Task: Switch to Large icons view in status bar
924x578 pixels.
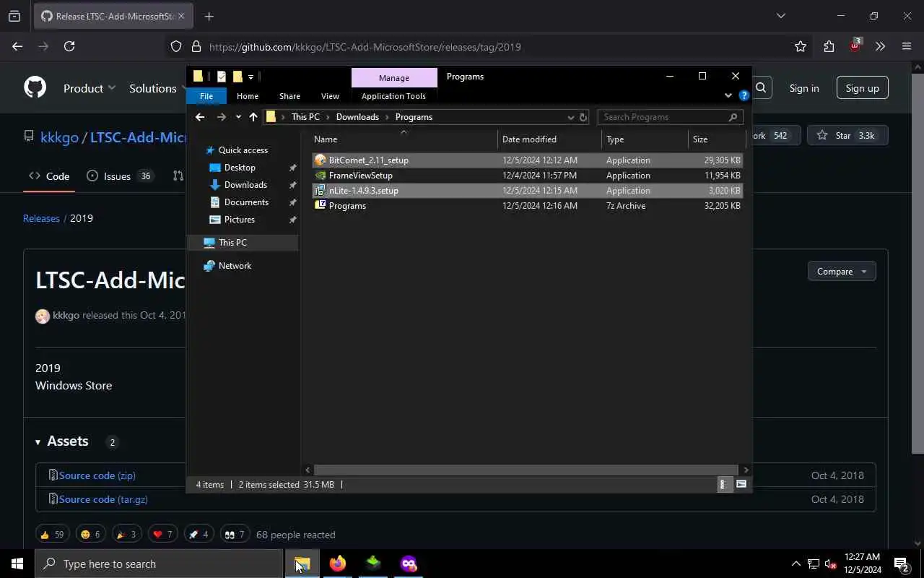Action: pyautogui.click(x=741, y=484)
